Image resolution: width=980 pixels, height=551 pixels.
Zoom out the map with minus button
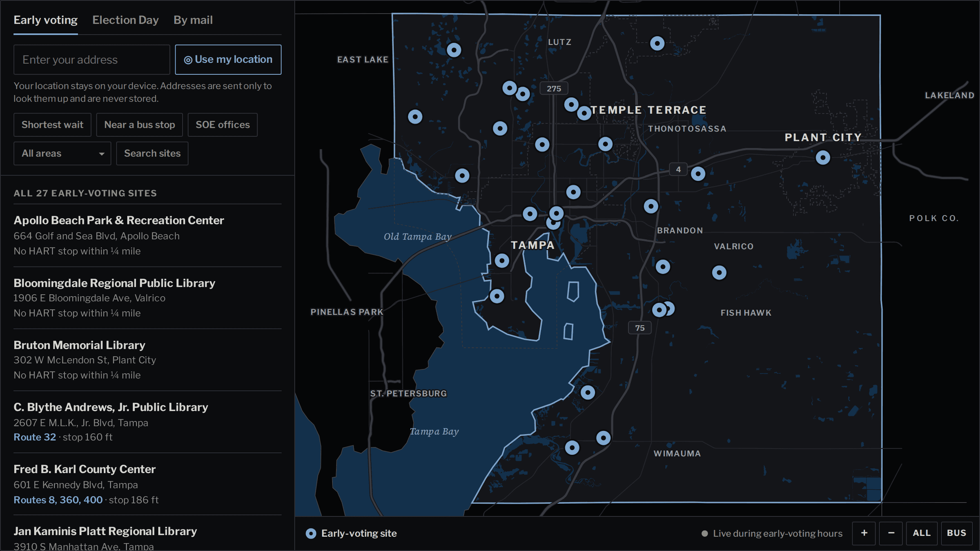[891, 533]
